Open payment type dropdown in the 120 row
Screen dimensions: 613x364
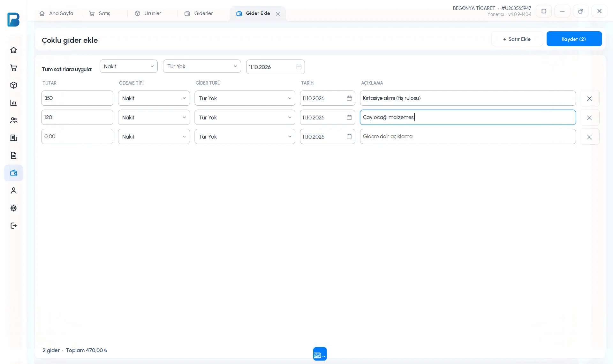click(154, 118)
